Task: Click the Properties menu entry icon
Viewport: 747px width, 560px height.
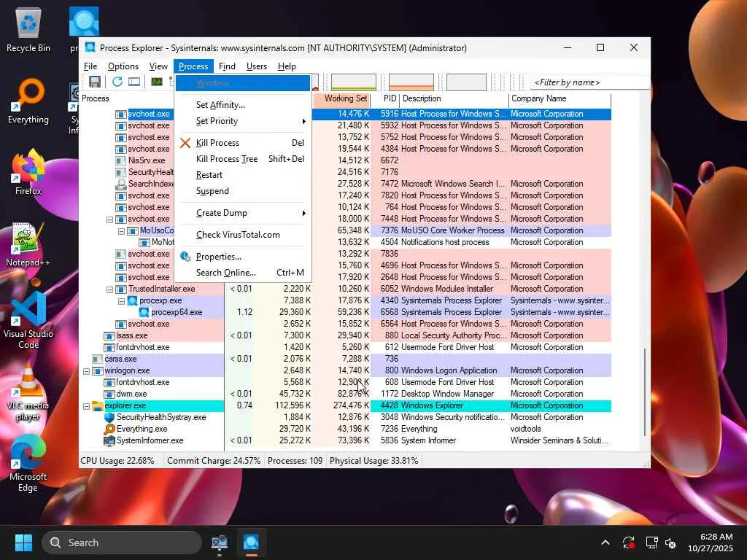Action: tap(185, 257)
